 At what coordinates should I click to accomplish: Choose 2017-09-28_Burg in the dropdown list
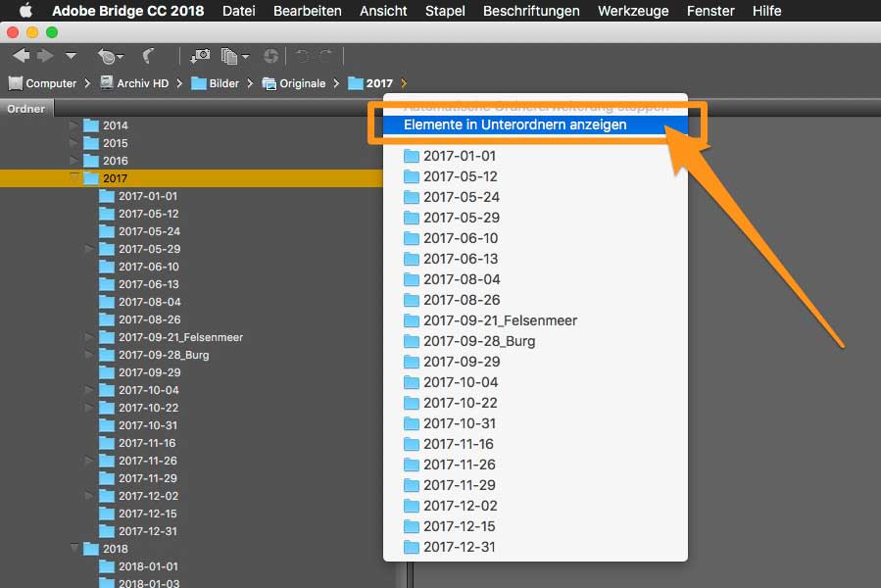click(x=535, y=341)
